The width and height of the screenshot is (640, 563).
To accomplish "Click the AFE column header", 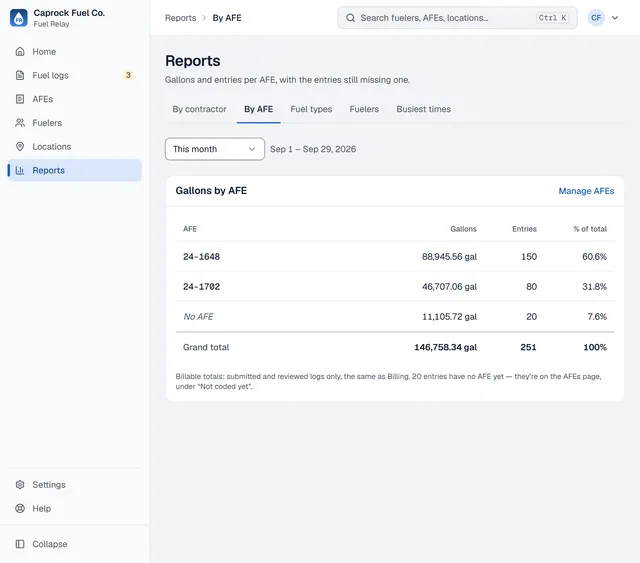I will click(190, 229).
